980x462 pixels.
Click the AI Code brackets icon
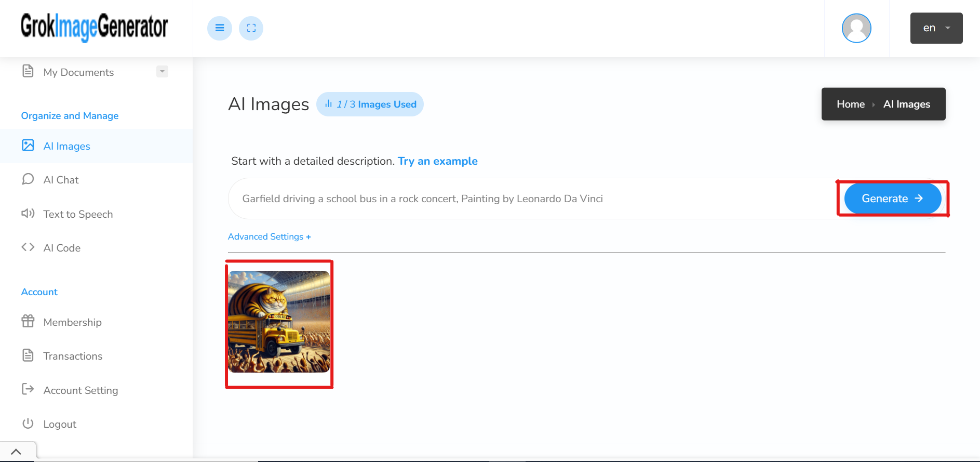28,247
